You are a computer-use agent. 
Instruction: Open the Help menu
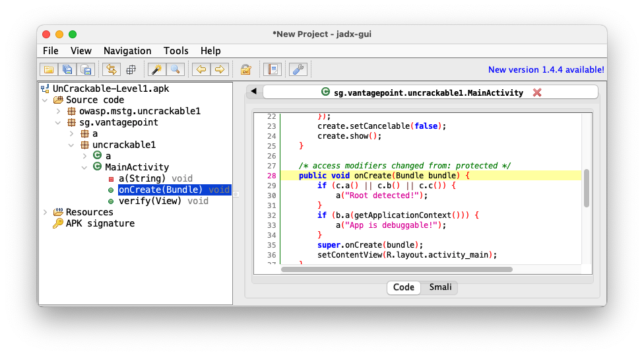[210, 51]
